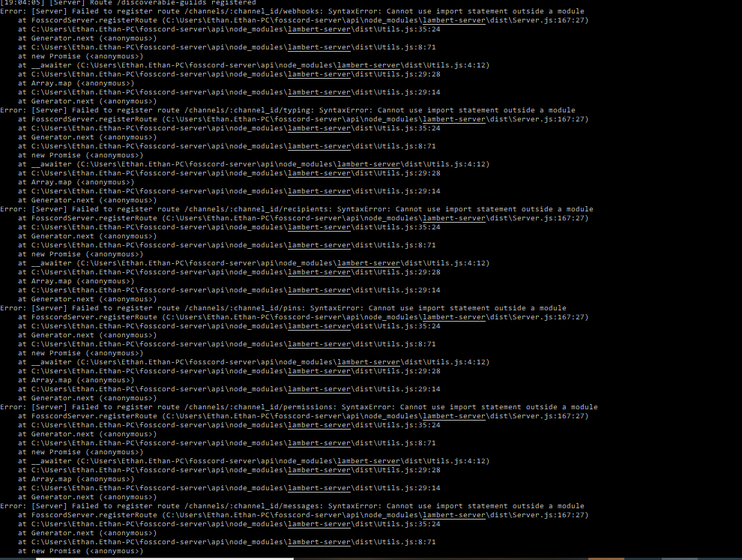The height and width of the screenshot is (560, 742).
Task: Click the lambert-server link in typing __awaiter line
Action: pyautogui.click(x=369, y=164)
